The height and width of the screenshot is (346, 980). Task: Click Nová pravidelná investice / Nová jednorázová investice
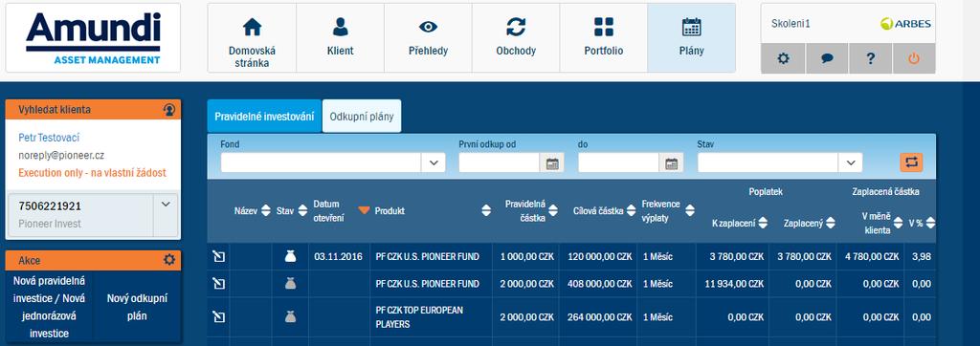50,307
